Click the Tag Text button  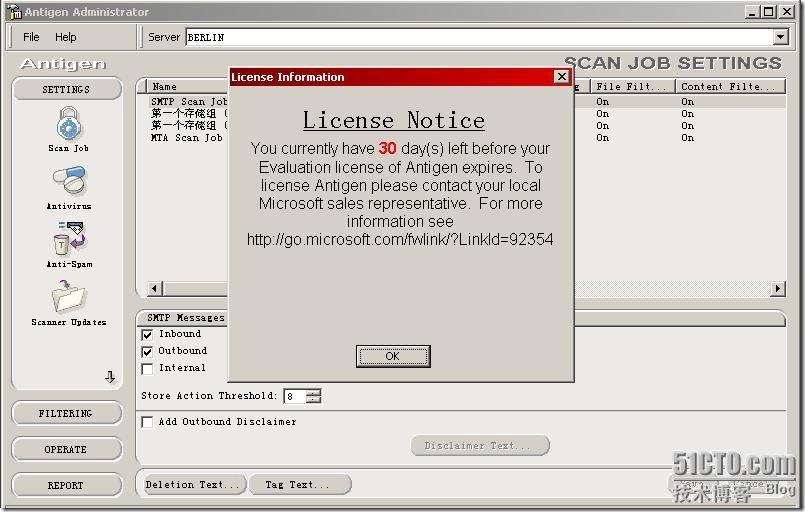point(300,485)
